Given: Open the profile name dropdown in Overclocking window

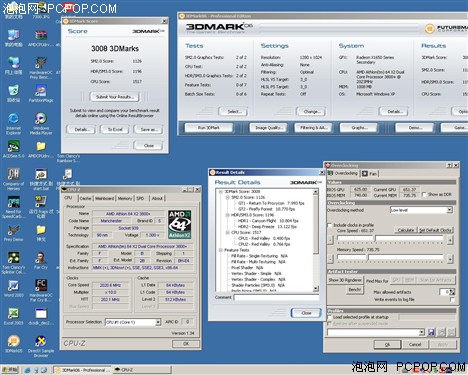Looking at the screenshot, I should point(422,332).
